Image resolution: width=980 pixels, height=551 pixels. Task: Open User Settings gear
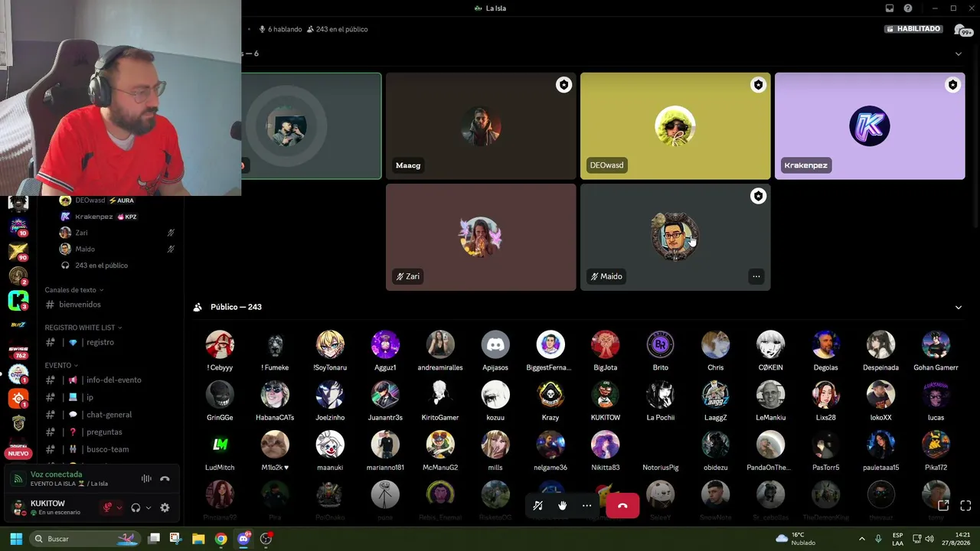165,507
